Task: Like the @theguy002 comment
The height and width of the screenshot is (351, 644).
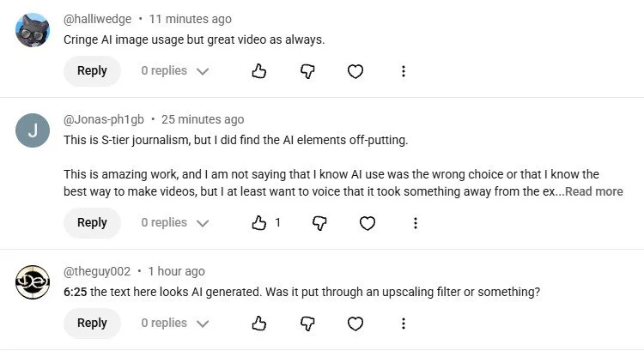Action: [258, 324]
